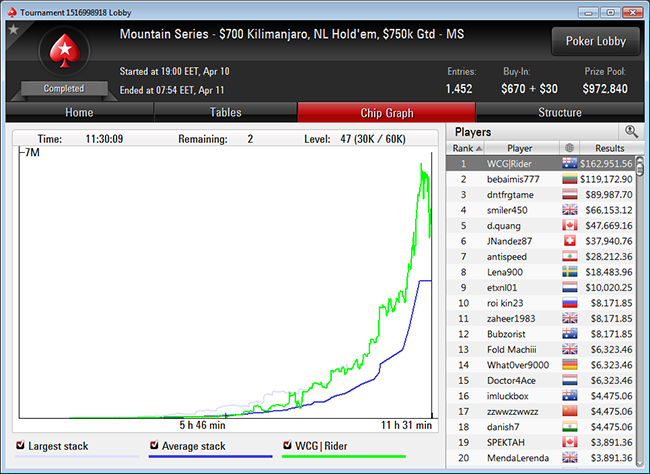Screen dimensions: 650x474
Task: Click the globe country column header icon
Action: coord(569,148)
